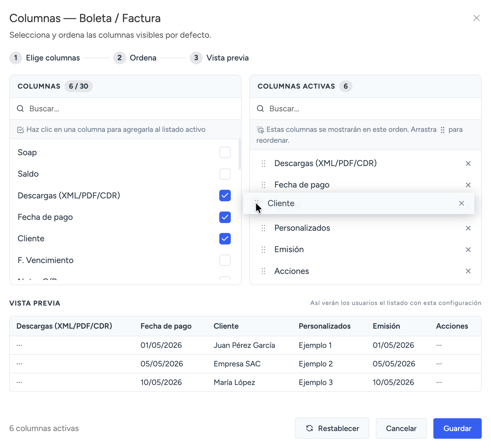
Task: Click Acciones ellipsis in Empresa SAC row
Action: click(439, 364)
